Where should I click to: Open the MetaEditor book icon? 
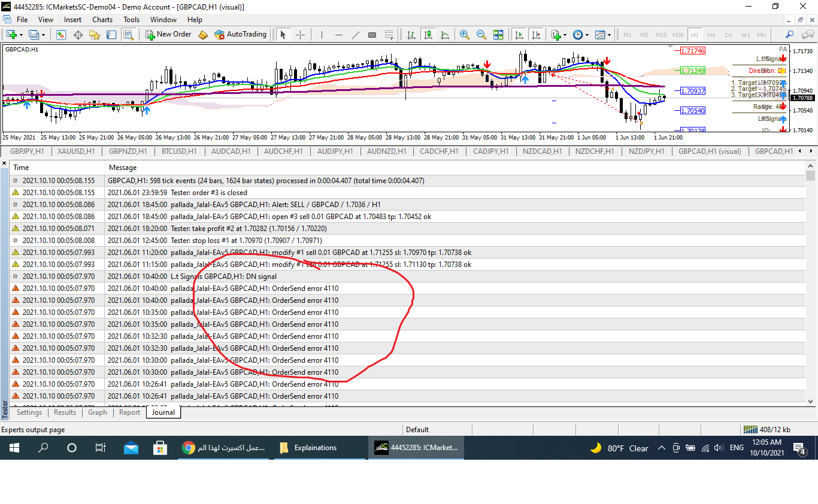[203, 35]
